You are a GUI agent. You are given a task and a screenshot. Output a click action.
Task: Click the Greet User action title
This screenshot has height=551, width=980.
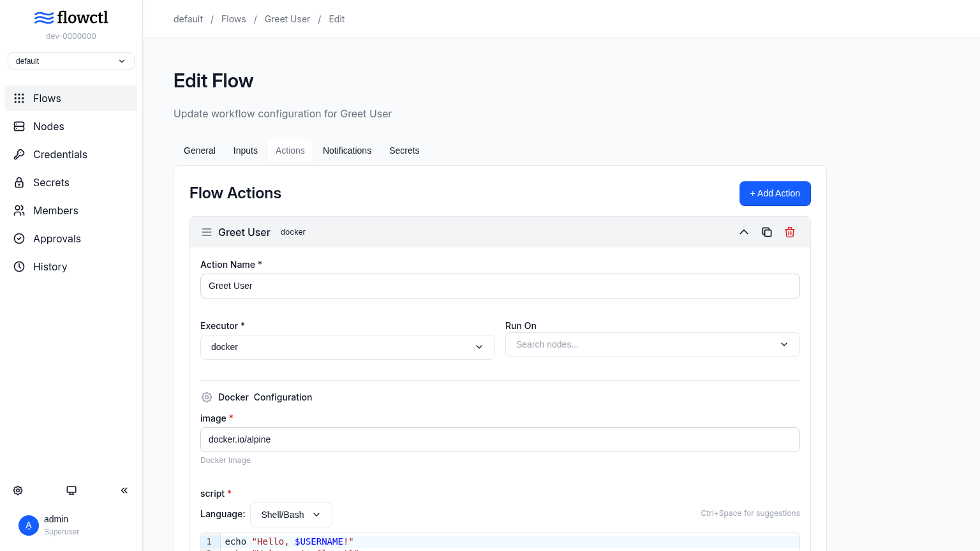pyautogui.click(x=244, y=232)
